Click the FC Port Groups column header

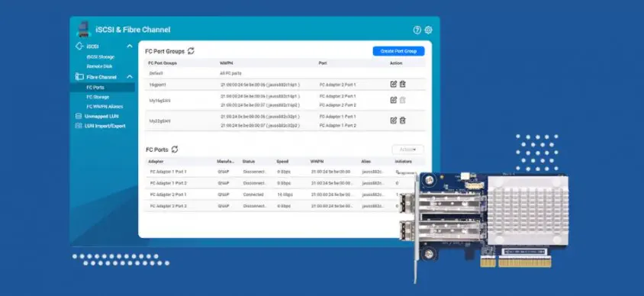(163, 63)
